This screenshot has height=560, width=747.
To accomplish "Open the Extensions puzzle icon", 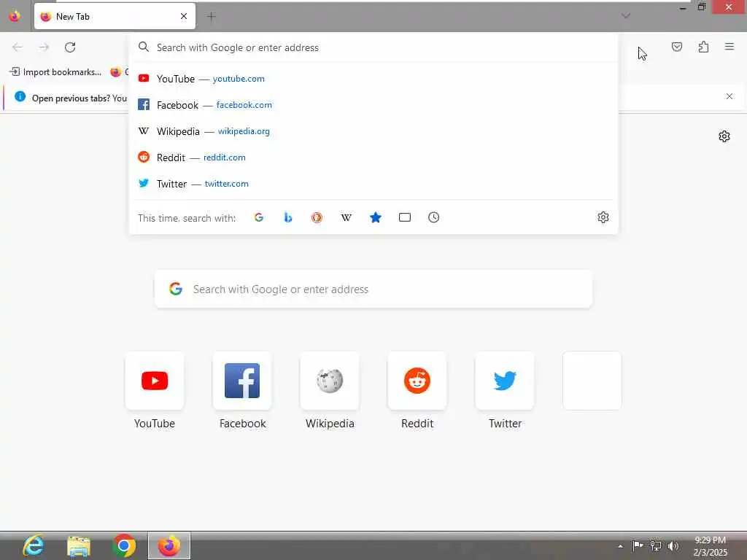I will click(704, 47).
